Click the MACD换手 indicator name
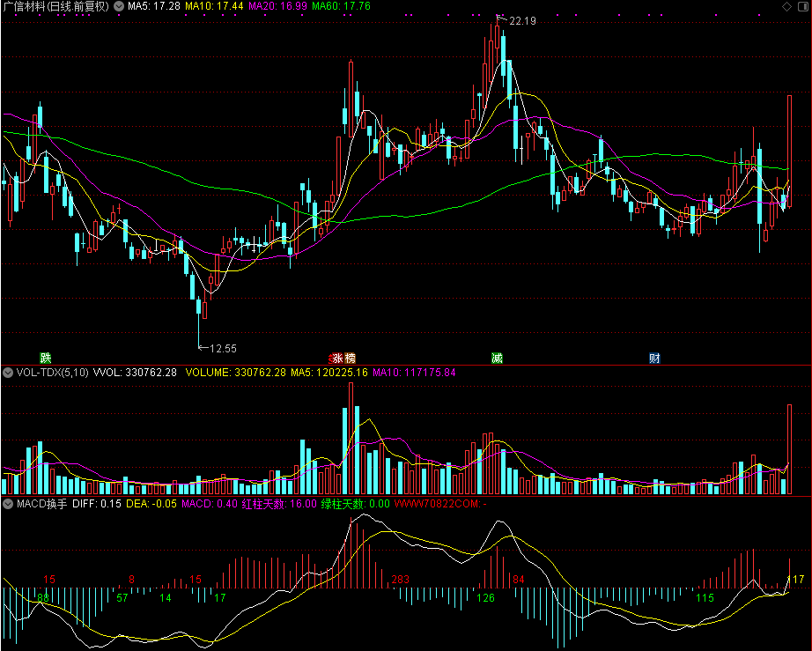This screenshot has height=651, width=812. (42, 504)
